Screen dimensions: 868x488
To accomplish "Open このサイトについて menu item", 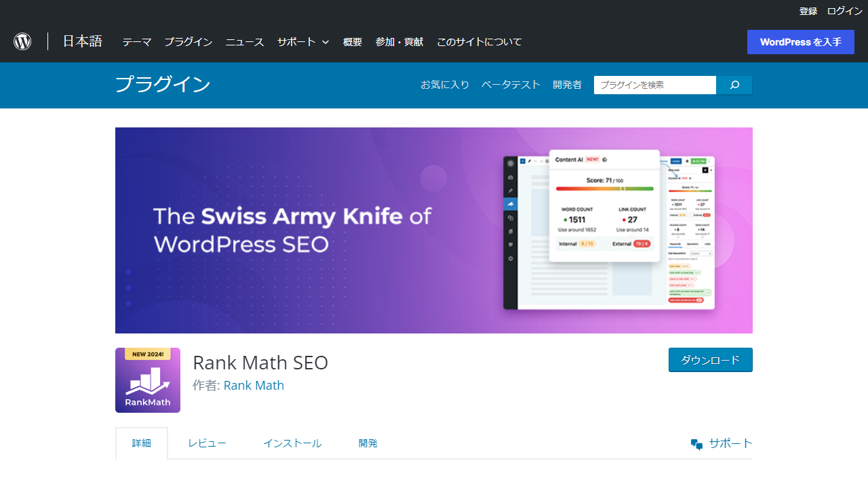I will coord(479,42).
